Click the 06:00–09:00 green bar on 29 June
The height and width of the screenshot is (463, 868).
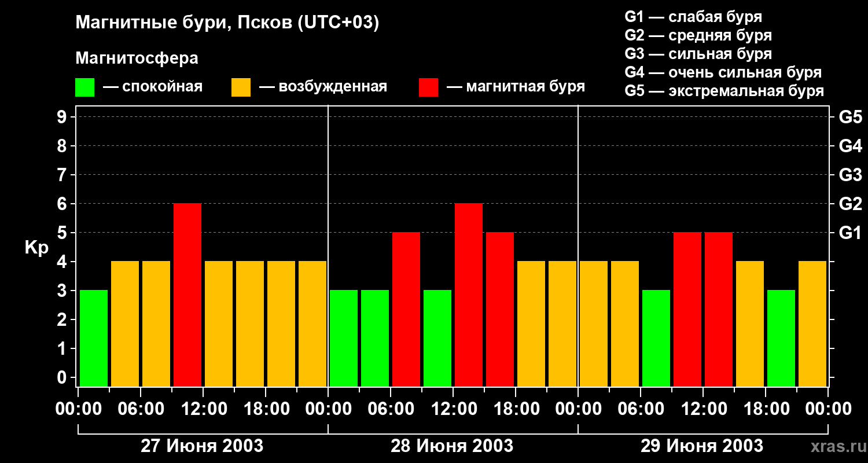click(x=656, y=339)
